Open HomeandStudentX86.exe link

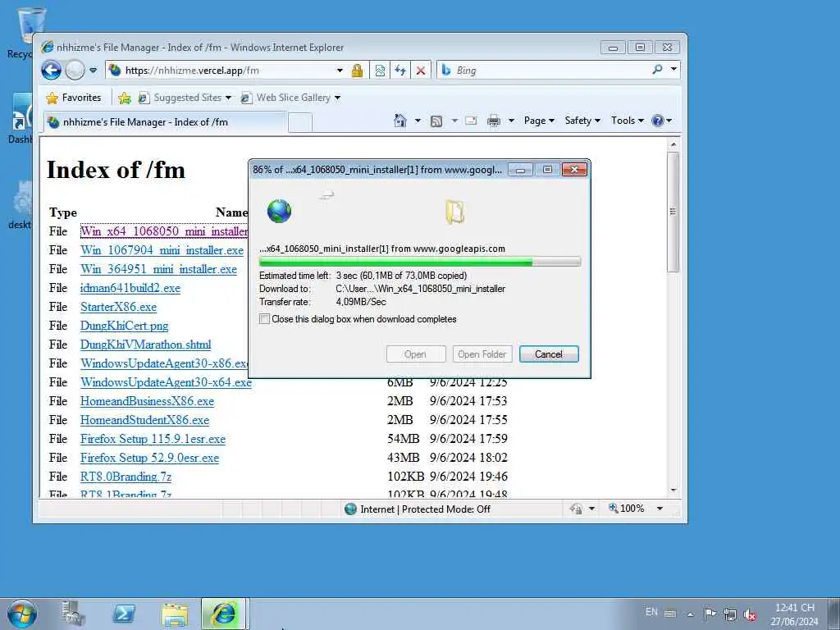pos(144,420)
